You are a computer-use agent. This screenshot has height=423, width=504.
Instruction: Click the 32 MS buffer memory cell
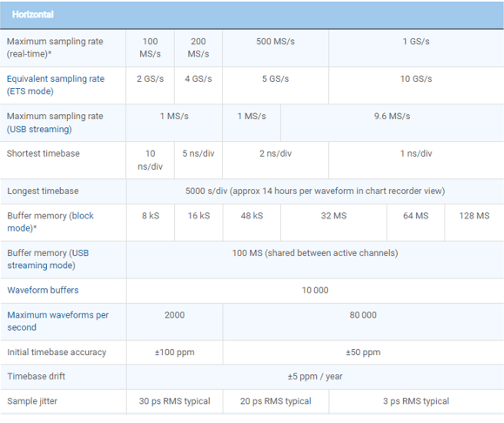333,223
